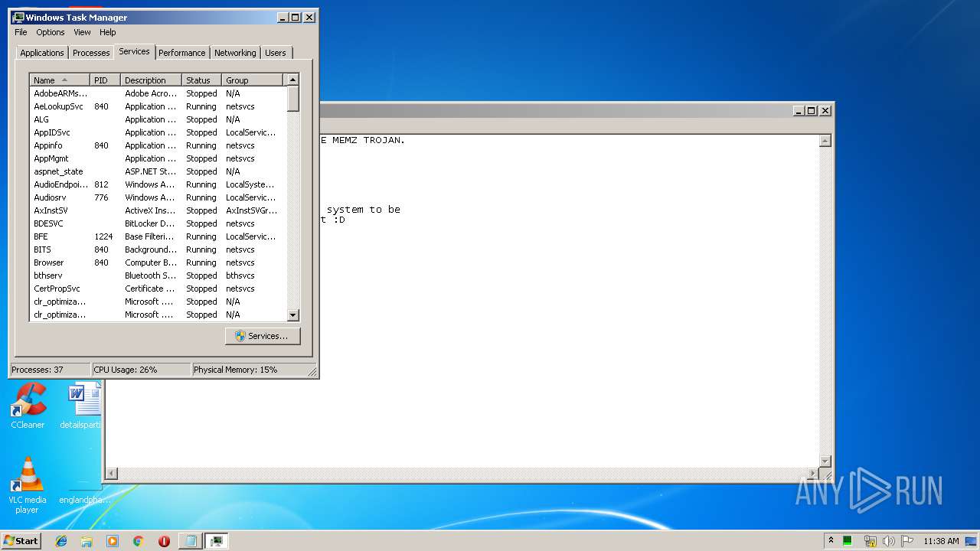Screen dimensions: 980x551
Task: Switch to the Applications tab
Action: pyautogui.click(x=42, y=53)
